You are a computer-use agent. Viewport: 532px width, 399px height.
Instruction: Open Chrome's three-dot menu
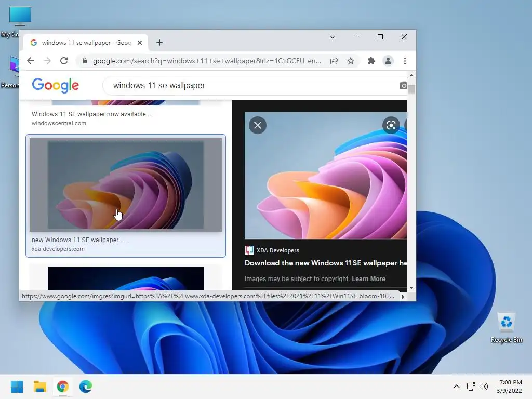pos(405,61)
